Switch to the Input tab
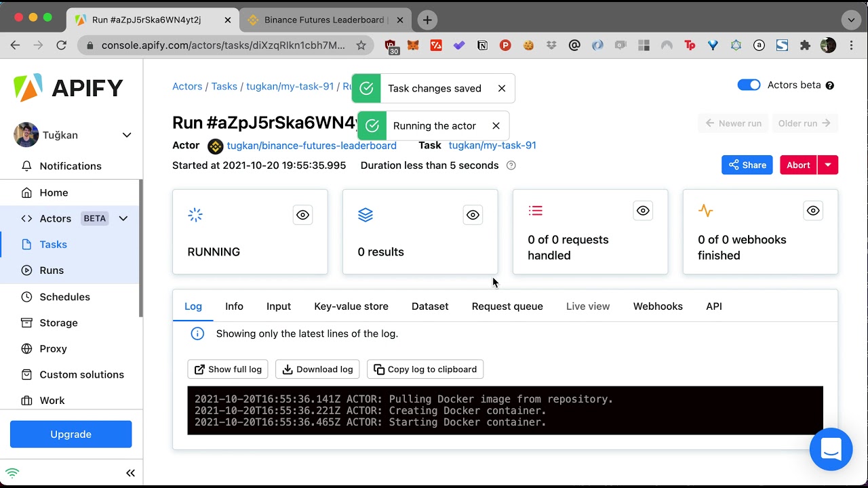This screenshot has width=868, height=488. click(x=279, y=306)
